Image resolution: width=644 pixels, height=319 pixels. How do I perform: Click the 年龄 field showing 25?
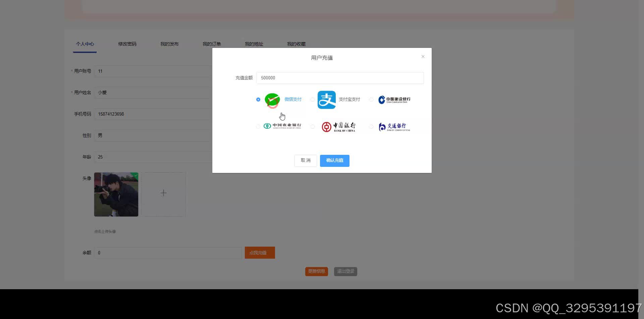click(153, 157)
